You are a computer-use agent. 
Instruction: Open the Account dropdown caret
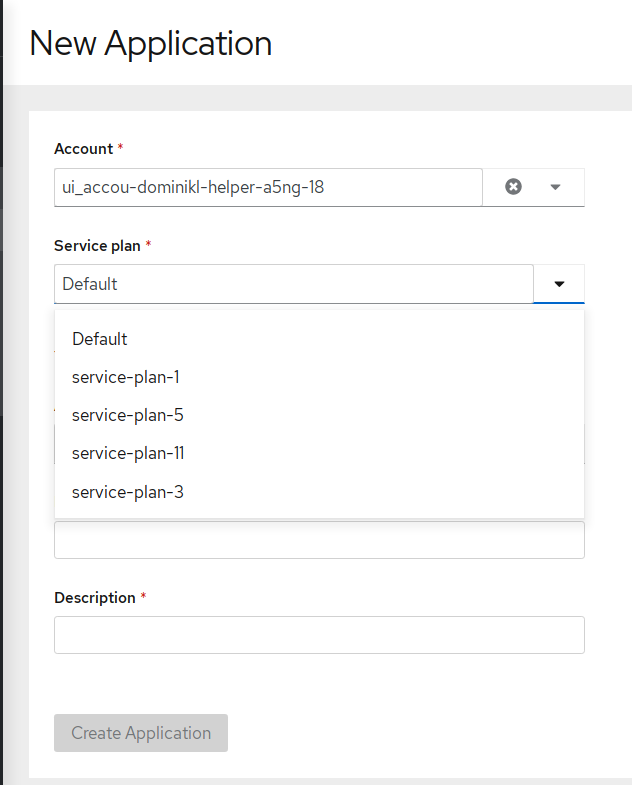tap(556, 187)
